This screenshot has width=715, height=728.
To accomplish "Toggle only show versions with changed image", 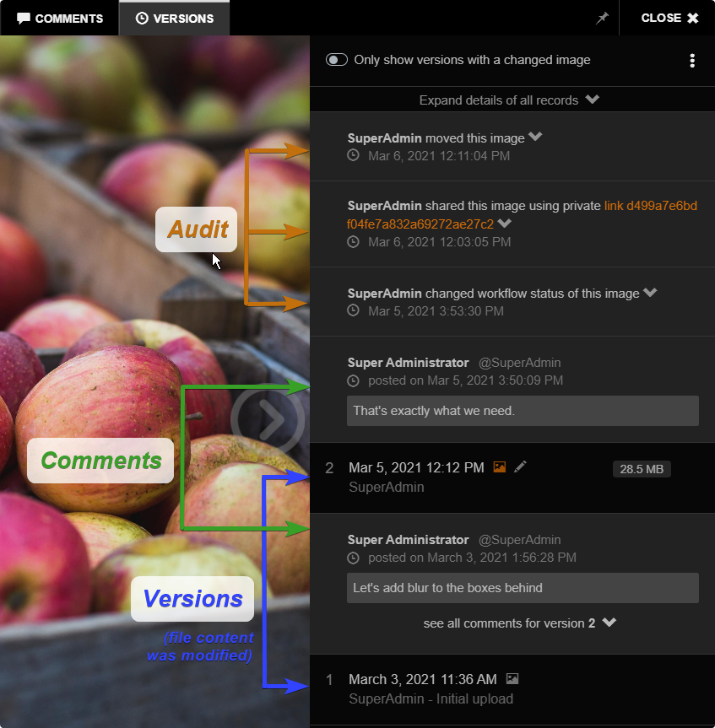I will point(337,60).
